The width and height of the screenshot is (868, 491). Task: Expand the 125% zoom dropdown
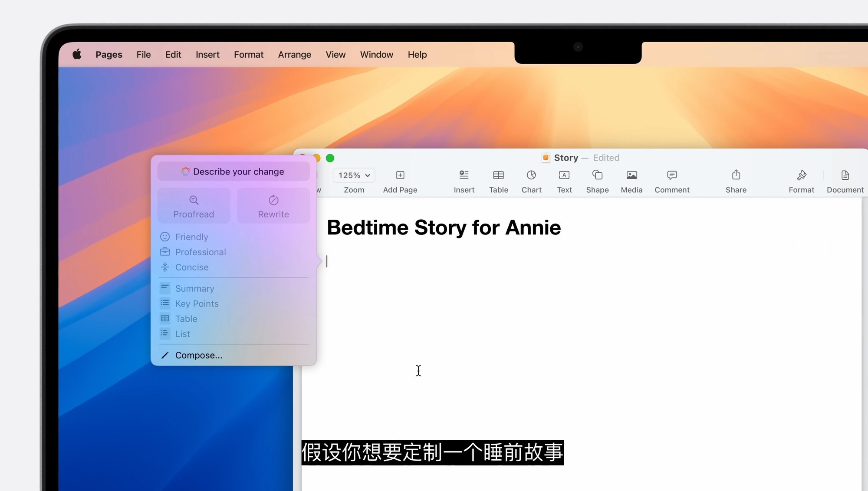(354, 175)
